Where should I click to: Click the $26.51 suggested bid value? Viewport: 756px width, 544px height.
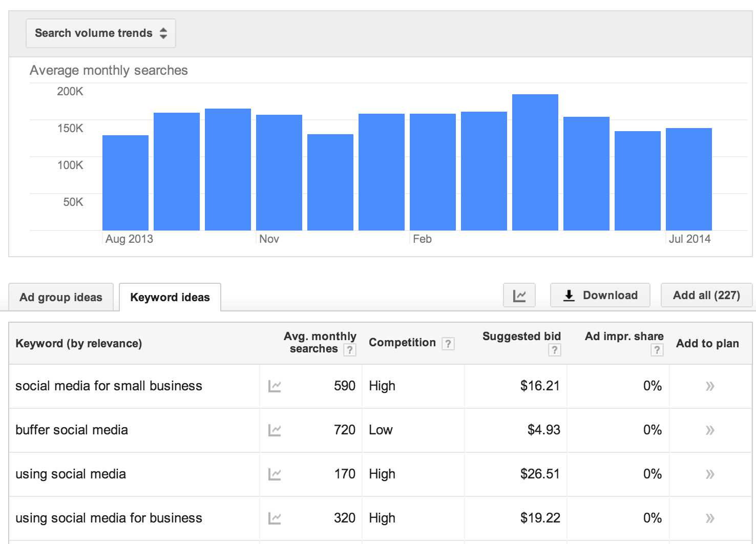540,474
